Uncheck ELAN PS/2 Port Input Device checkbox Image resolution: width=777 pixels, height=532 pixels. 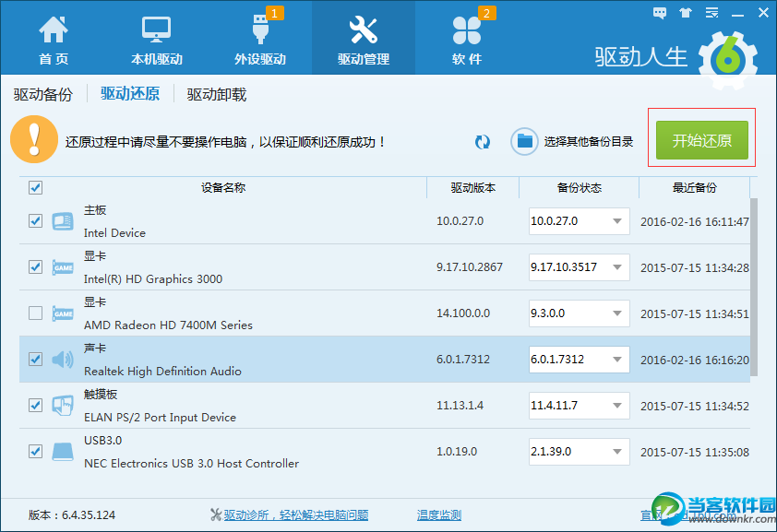pos(35,405)
